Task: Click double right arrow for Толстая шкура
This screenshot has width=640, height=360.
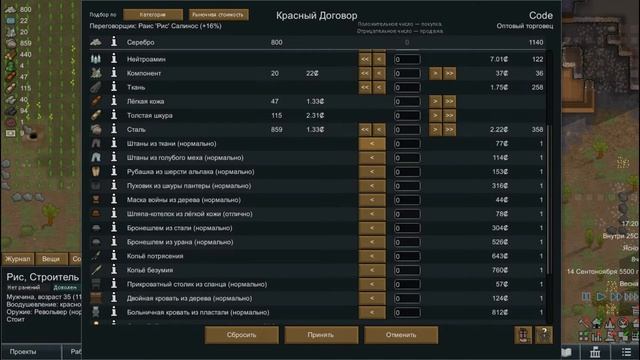Action: (x=450, y=116)
